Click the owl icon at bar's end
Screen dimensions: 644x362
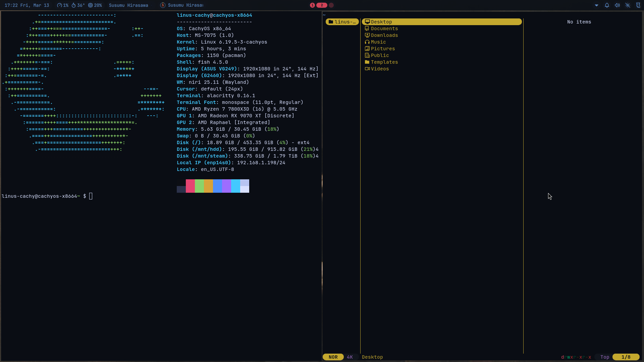(x=638, y=5)
